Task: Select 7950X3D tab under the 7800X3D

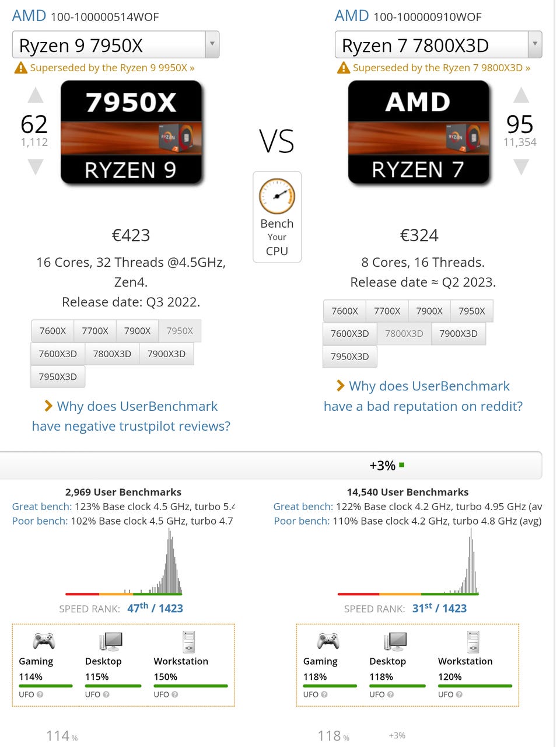Action: 349,357
